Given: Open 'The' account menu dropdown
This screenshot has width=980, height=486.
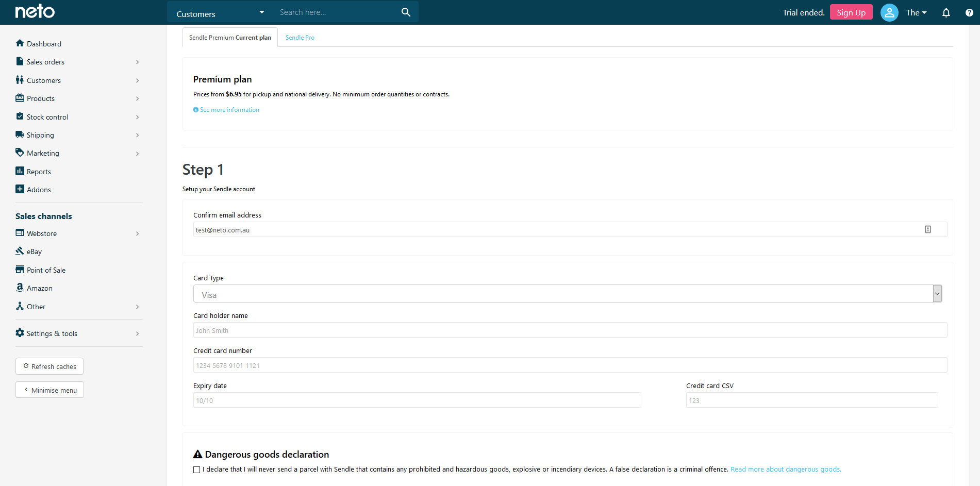Looking at the screenshot, I should 916,13.
